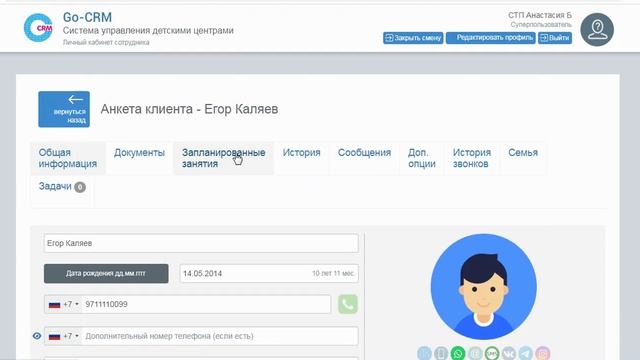
Task: Open the 'Общая информация' tab
Action: [68, 158]
